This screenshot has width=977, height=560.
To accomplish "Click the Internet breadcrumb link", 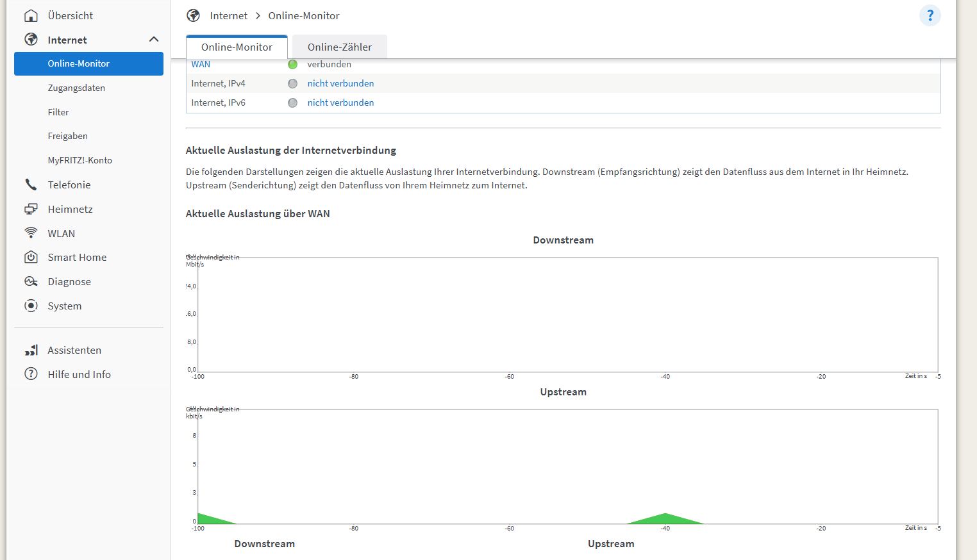I will (228, 15).
